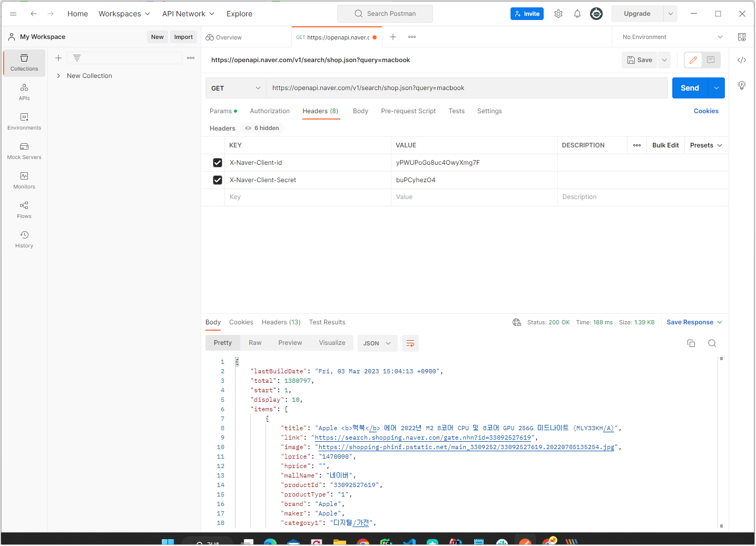Viewport: 756px width, 546px height.
Task: Change the GET method dropdown
Action: click(x=235, y=88)
